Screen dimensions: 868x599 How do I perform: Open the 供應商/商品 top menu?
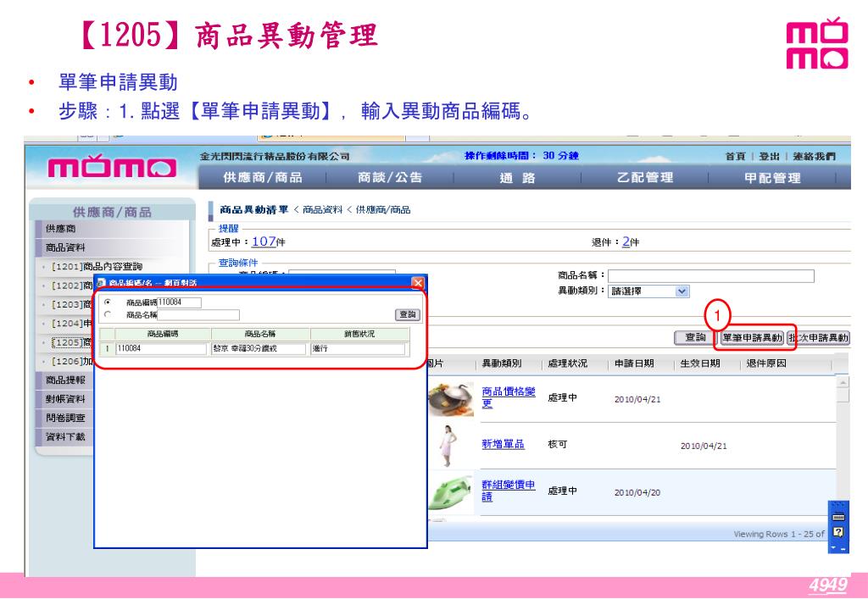coord(263,178)
